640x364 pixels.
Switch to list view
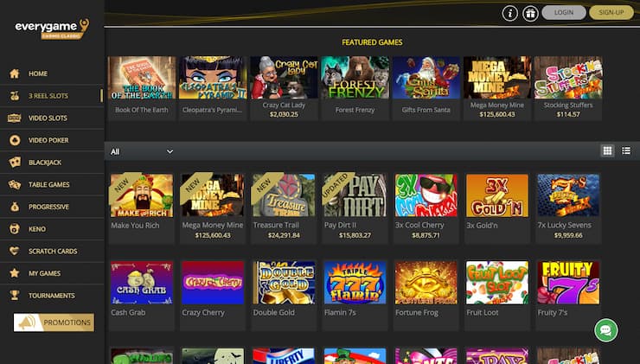coord(626,151)
